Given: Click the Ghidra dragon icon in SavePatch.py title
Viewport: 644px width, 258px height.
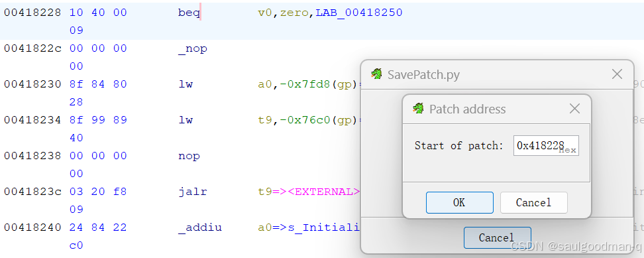Looking at the screenshot, I should 376,74.
